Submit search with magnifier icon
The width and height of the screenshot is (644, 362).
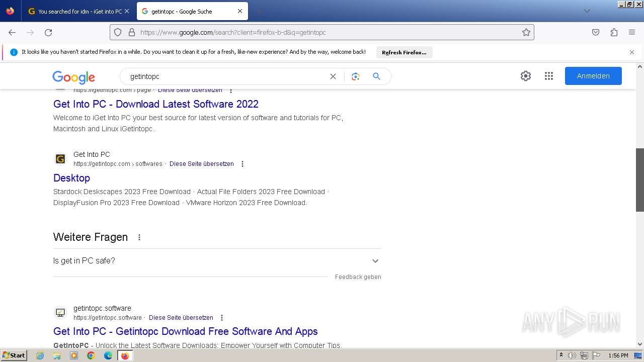click(x=376, y=76)
